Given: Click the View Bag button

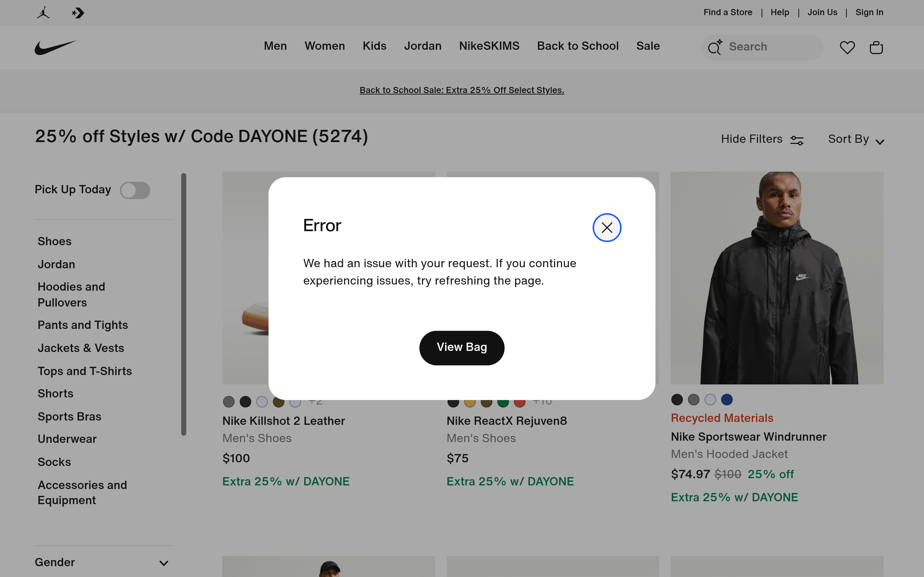Looking at the screenshot, I should pos(462,348).
